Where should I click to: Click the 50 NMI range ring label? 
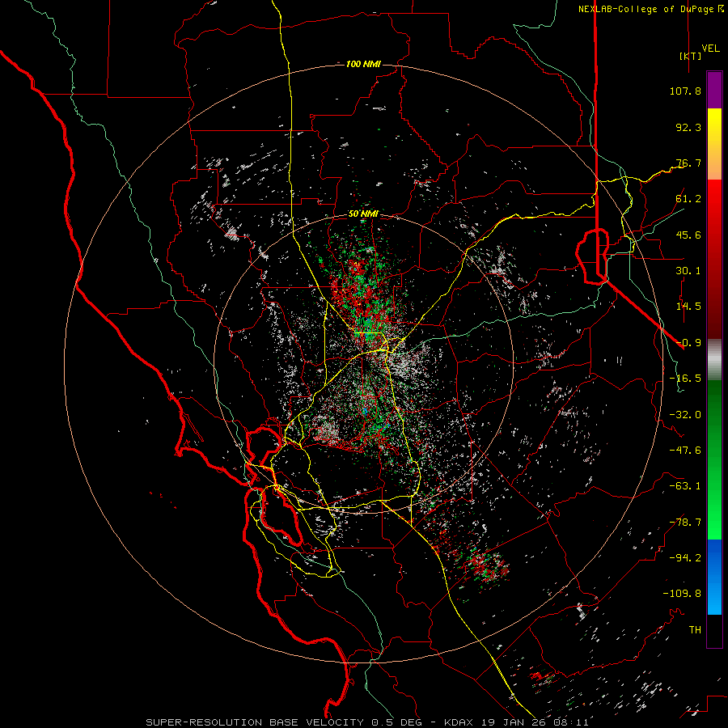(363, 214)
